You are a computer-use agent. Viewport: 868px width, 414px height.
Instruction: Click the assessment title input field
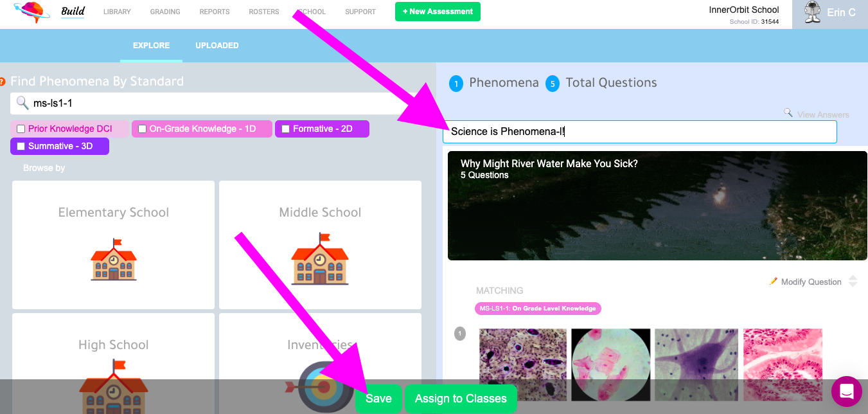pos(640,131)
